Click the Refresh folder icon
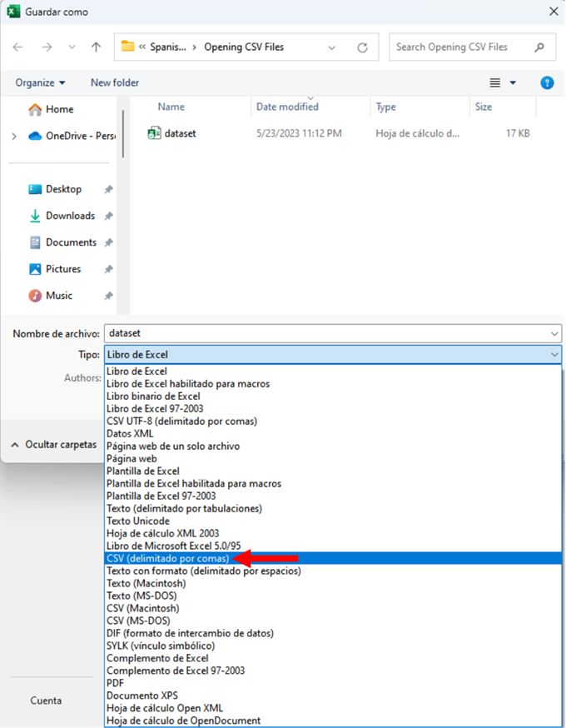The width and height of the screenshot is (566, 728). point(362,47)
